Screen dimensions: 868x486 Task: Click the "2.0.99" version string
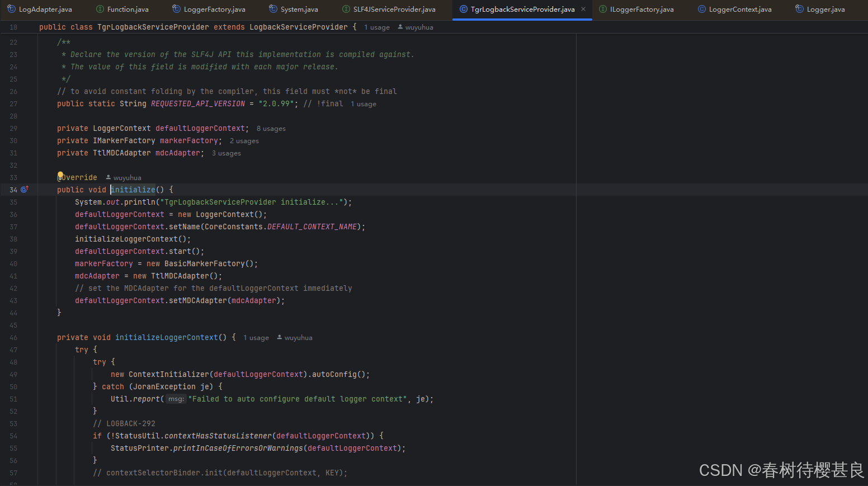[x=276, y=103]
